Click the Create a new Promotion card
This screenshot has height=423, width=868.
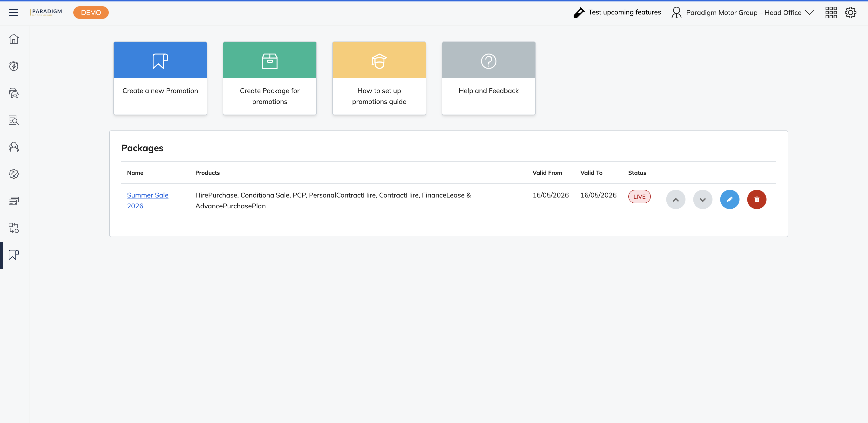[160, 78]
